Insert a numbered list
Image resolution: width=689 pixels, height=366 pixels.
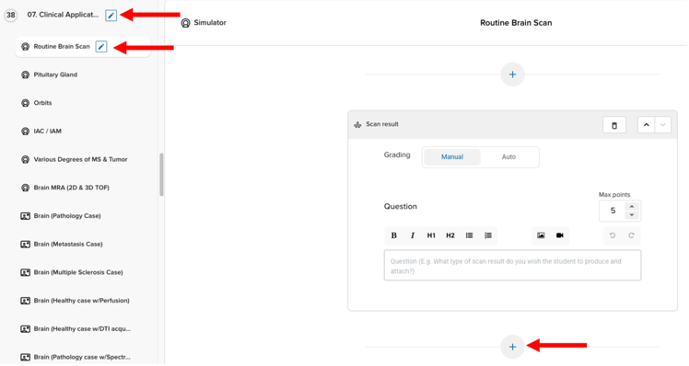tap(488, 236)
